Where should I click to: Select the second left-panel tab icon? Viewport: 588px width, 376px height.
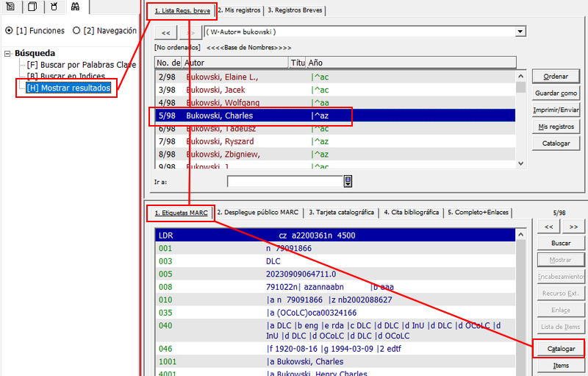click(32, 7)
